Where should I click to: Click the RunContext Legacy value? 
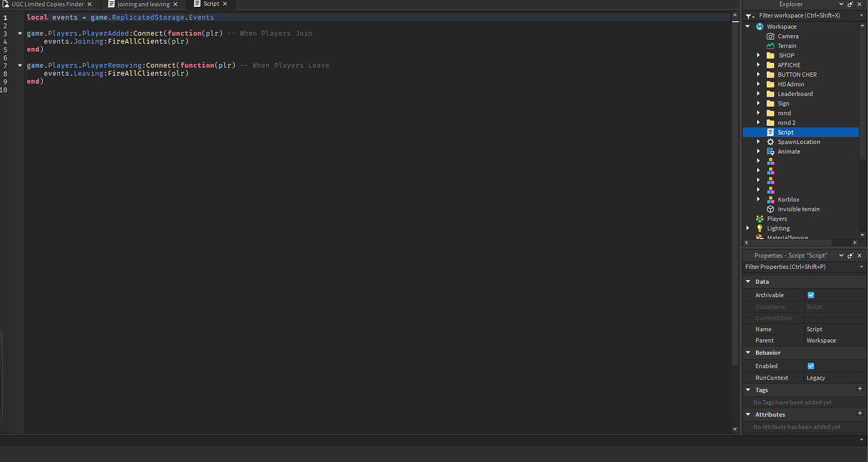815,378
